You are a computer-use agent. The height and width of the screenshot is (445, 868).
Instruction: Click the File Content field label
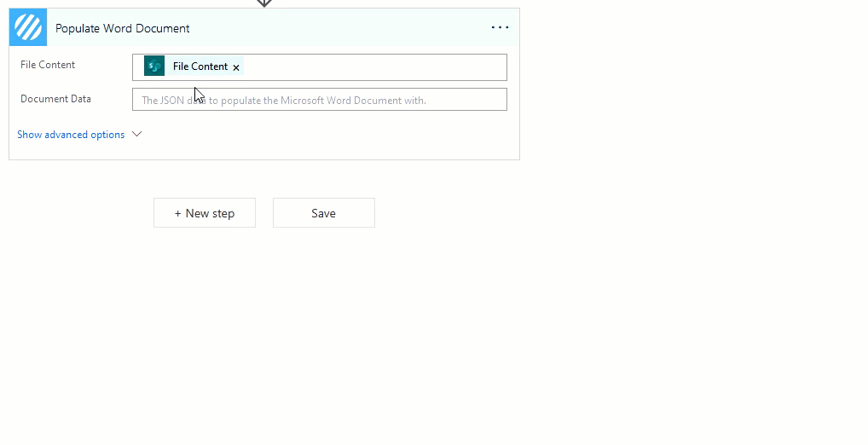pos(48,65)
